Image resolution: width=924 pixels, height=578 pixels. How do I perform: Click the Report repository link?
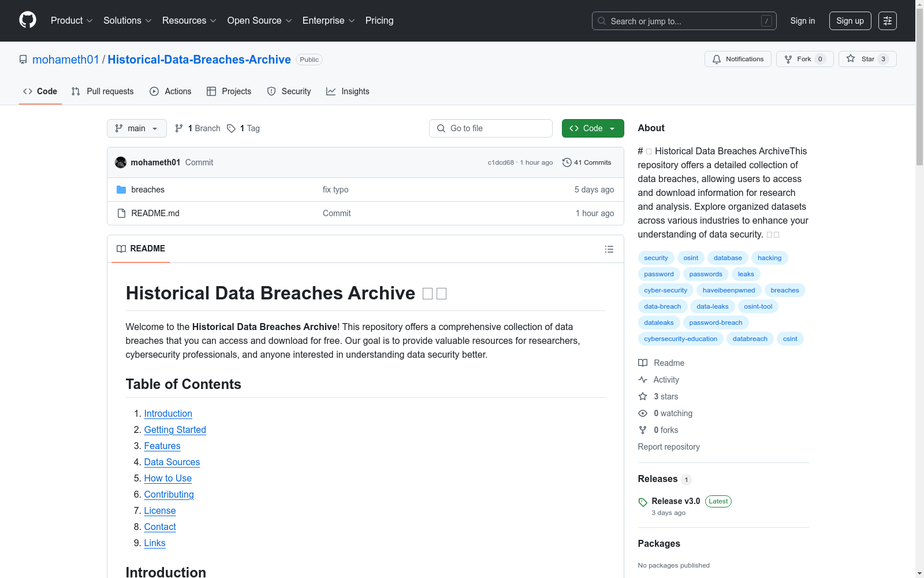tap(669, 447)
